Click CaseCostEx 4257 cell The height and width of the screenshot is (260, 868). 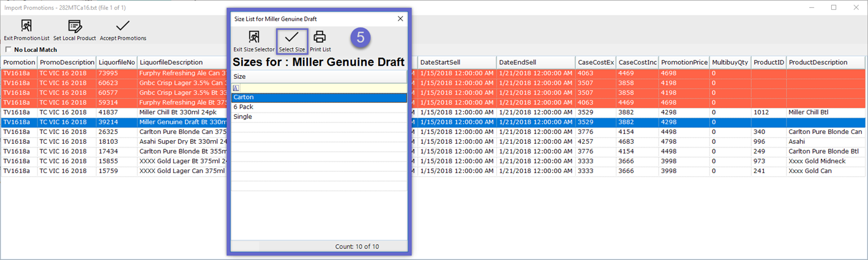(x=596, y=142)
